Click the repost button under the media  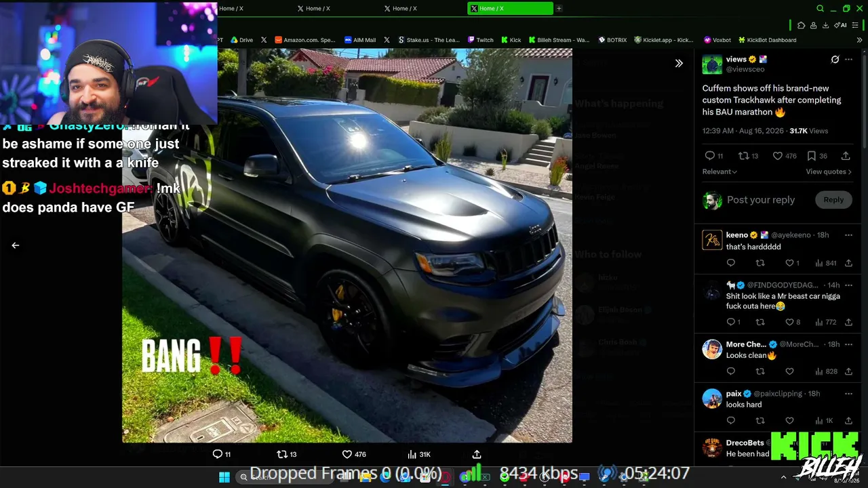click(287, 454)
